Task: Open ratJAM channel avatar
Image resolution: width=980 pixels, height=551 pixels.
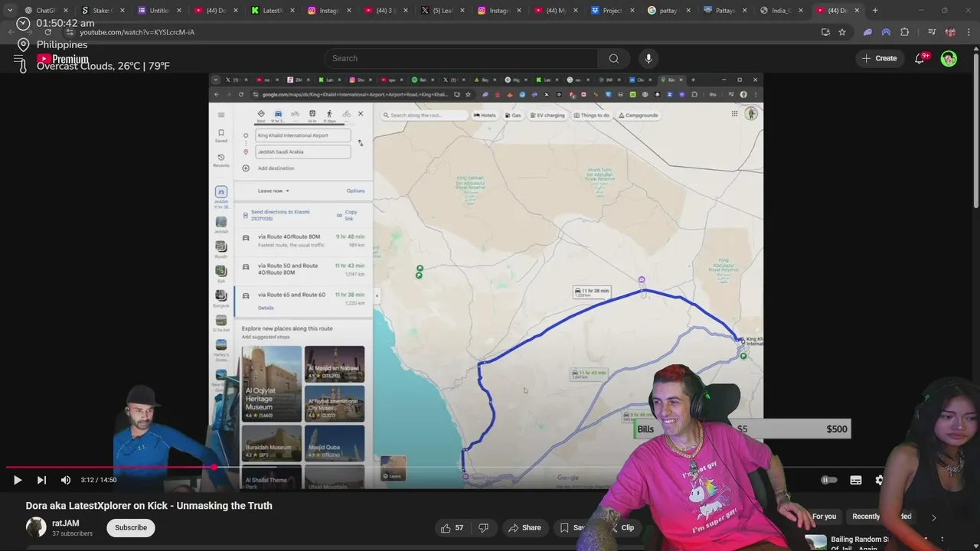Action: click(36, 527)
